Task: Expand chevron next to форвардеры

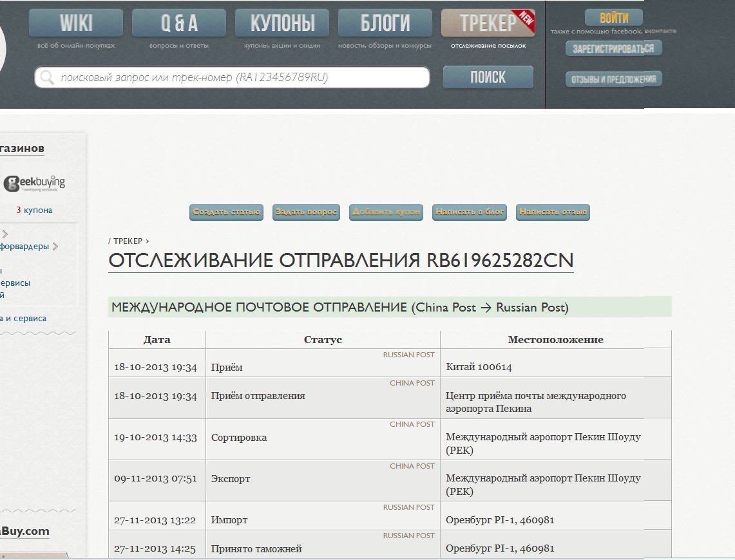Action: click(x=55, y=246)
